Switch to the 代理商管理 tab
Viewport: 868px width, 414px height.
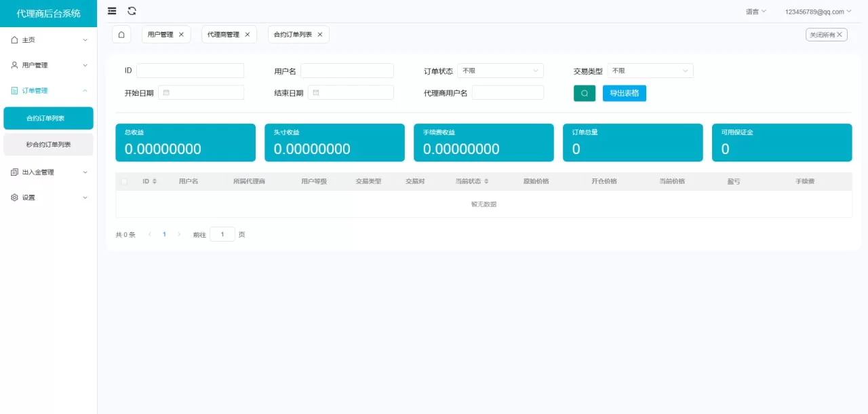pyautogui.click(x=224, y=34)
